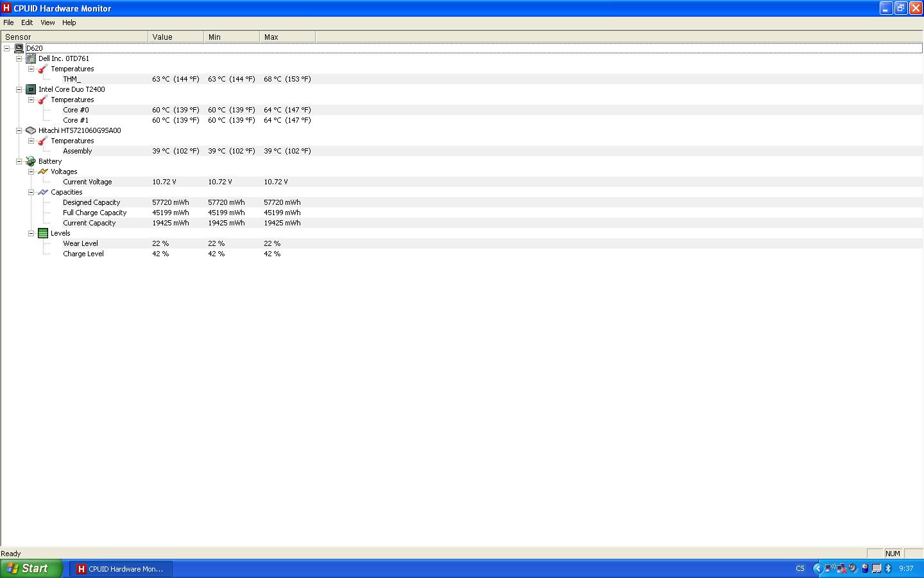This screenshot has height=578, width=924.
Task: Collapse the Voltages branch
Action: (31, 171)
